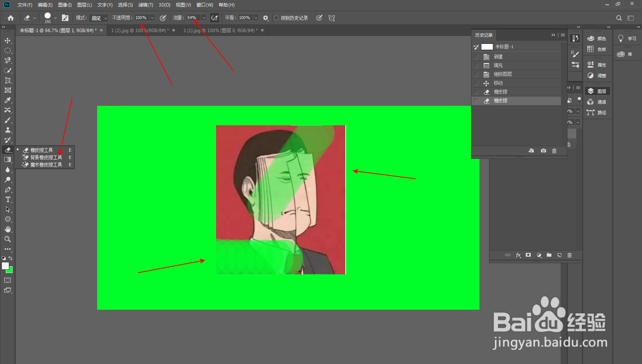The height and width of the screenshot is (364, 642).
Task: Toggle airbrush-style build-up button
Action: click(x=215, y=18)
